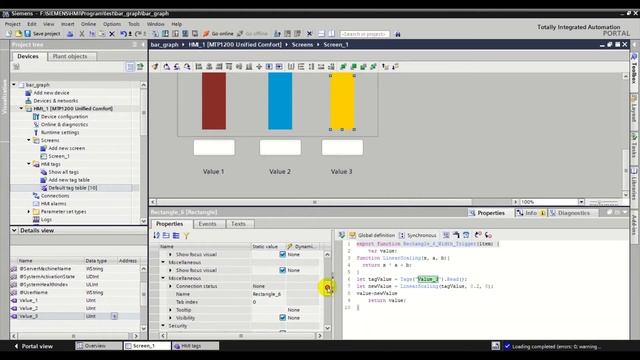Viewport: 640px width, 360px height.
Task: Click the Portal view button
Action: 33,346
